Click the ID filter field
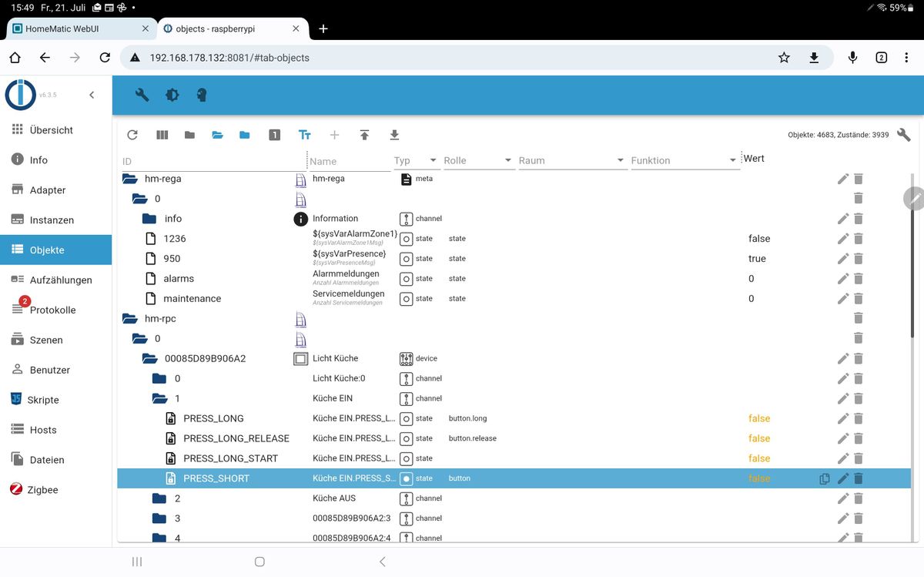924x577 pixels. [213, 161]
